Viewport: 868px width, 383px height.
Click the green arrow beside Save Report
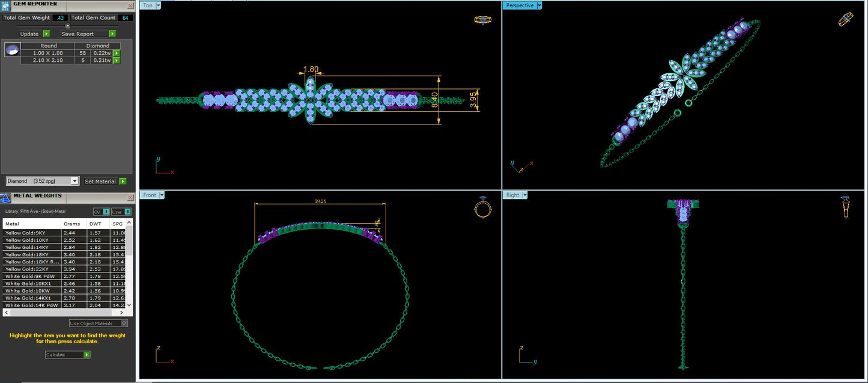click(x=112, y=34)
